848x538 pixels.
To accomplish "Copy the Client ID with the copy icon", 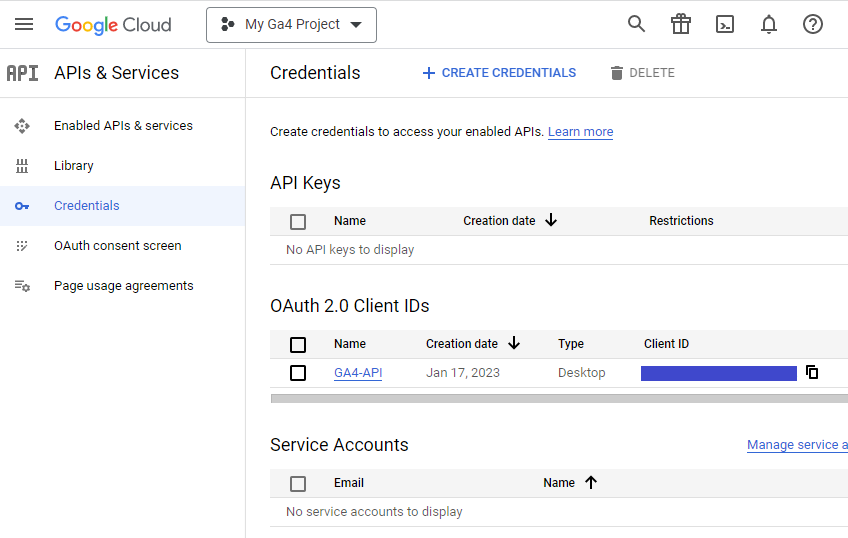I will point(812,372).
